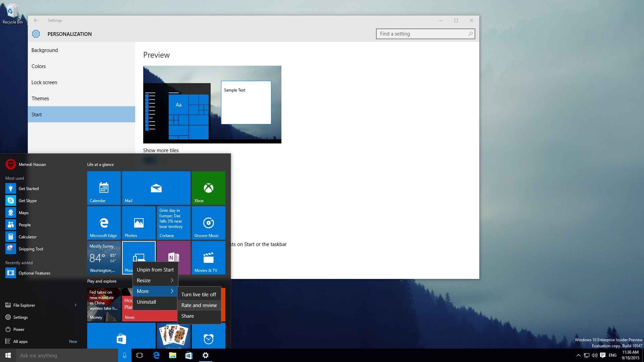Click the Settings gear on taskbar
This screenshot has width=644, height=362.
point(206,355)
